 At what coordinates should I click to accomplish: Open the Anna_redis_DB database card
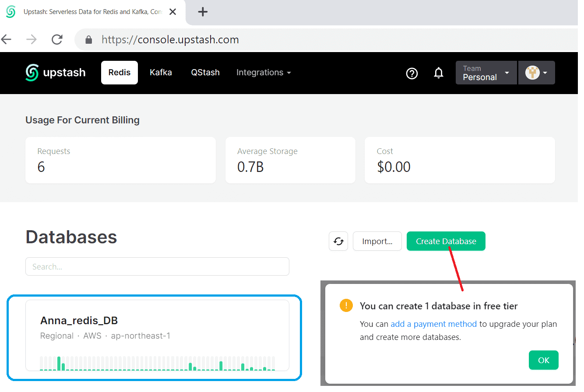157,335
